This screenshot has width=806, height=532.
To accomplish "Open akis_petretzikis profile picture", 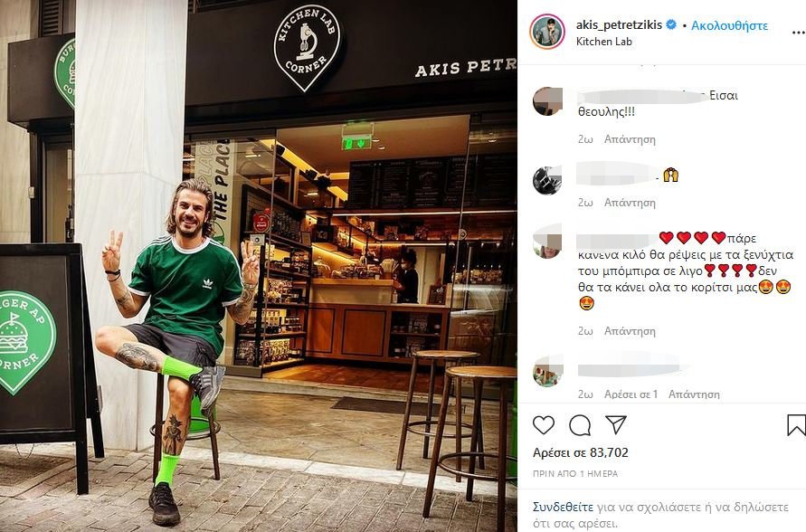I will (x=547, y=32).
